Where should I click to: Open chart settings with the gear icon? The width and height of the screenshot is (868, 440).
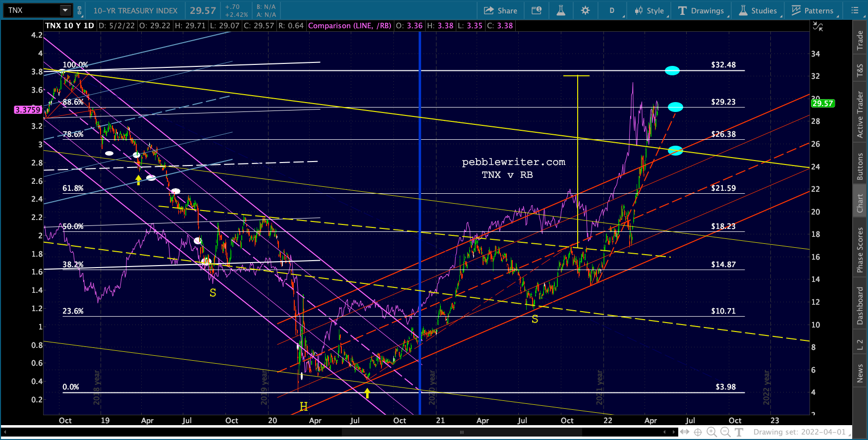point(585,10)
